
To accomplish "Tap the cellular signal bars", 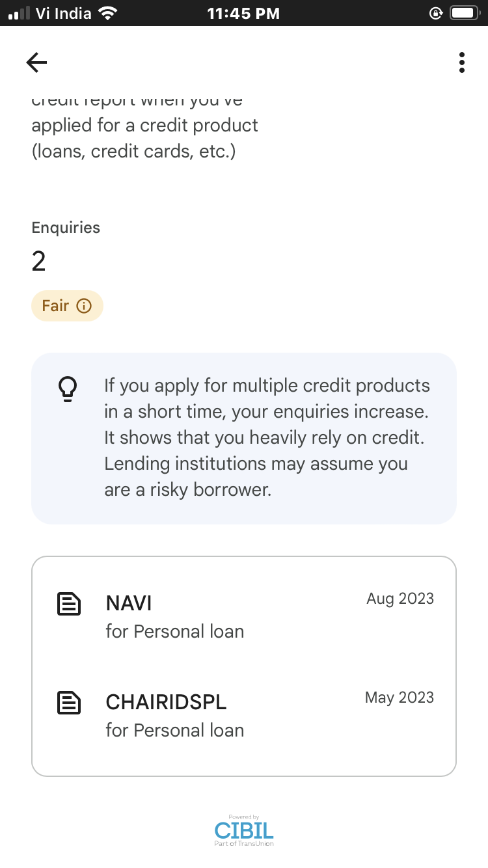I will (x=20, y=13).
